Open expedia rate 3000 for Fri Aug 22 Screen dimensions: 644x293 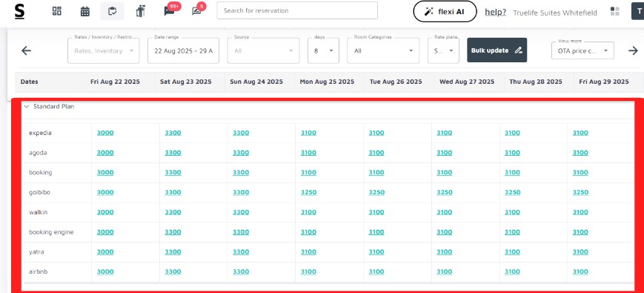105,133
